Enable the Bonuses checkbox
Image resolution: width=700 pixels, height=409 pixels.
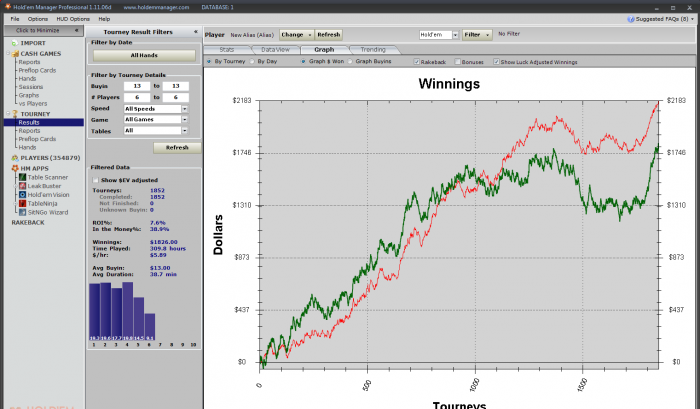[x=457, y=62]
